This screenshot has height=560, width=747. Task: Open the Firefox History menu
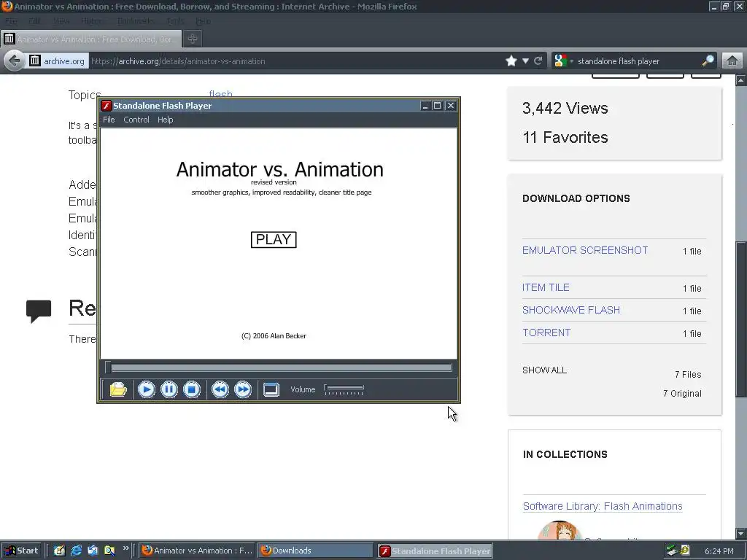(x=91, y=21)
